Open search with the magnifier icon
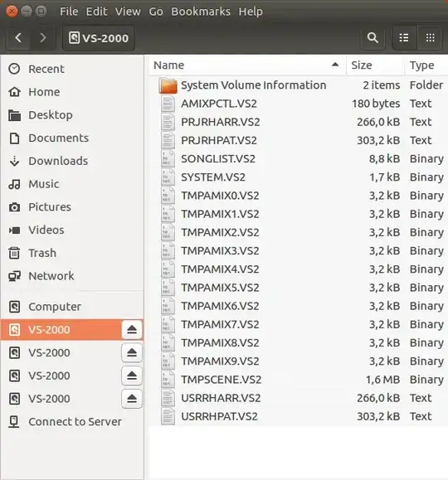The image size is (448, 480). 373,38
